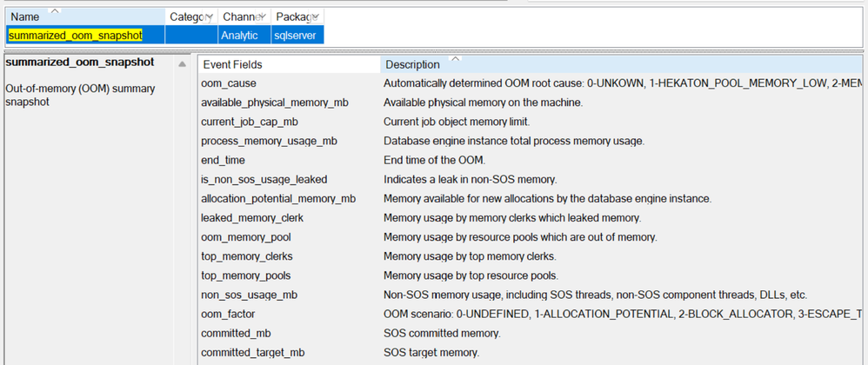868x365 pixels.
Task: Select the end_time event field
Action: pyautogui.click(x=224, y=160)
